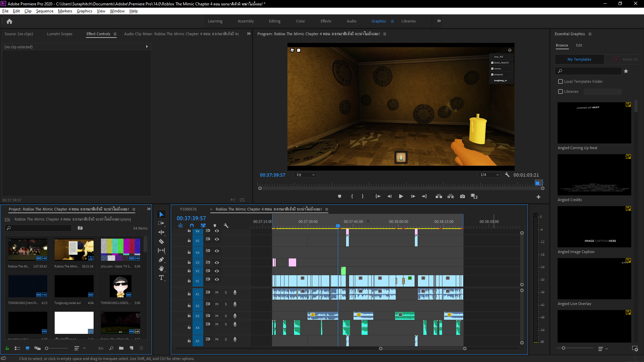Enable Local Templates Folder checkbox
This screenshot has width=644, height=362.
tap(560, 81)
